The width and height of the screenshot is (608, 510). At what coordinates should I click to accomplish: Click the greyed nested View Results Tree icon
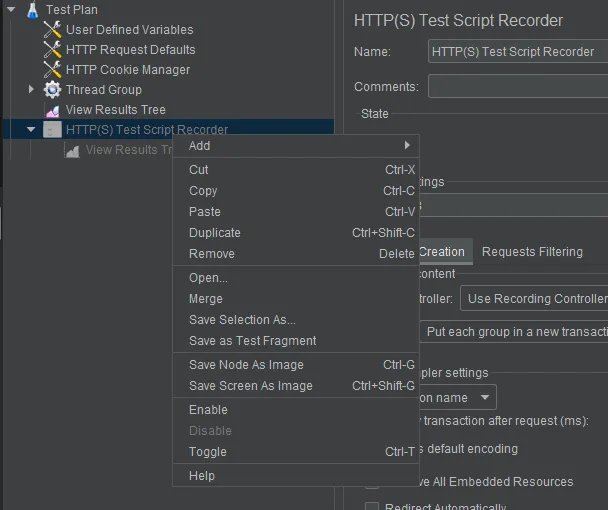click(x=72, y=150)
